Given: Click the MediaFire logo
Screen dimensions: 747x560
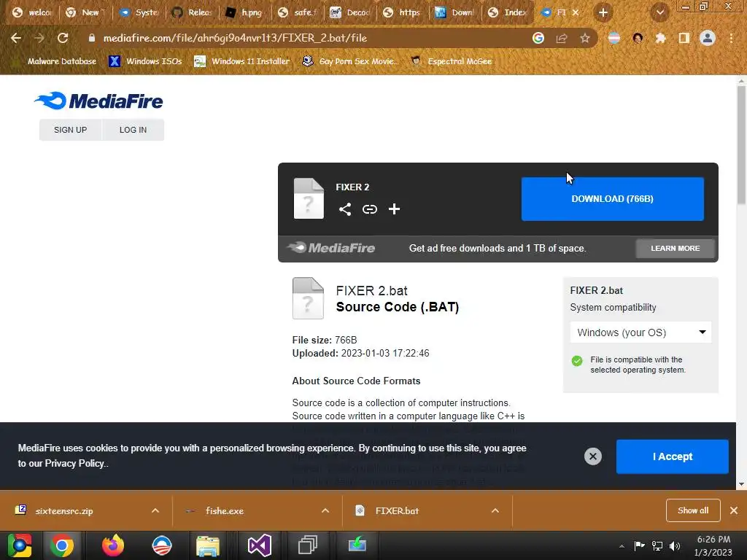Looking at the screenshot, I should click(98, 101).
